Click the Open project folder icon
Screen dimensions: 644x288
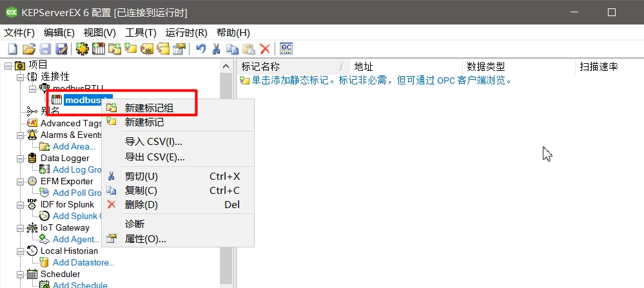point(29,49)
